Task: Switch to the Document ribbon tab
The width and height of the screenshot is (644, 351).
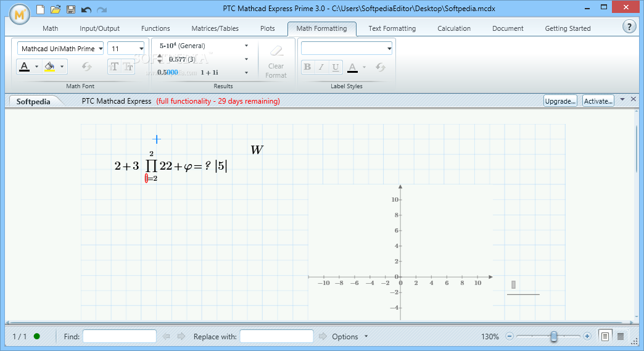Action: pos(508,28)
